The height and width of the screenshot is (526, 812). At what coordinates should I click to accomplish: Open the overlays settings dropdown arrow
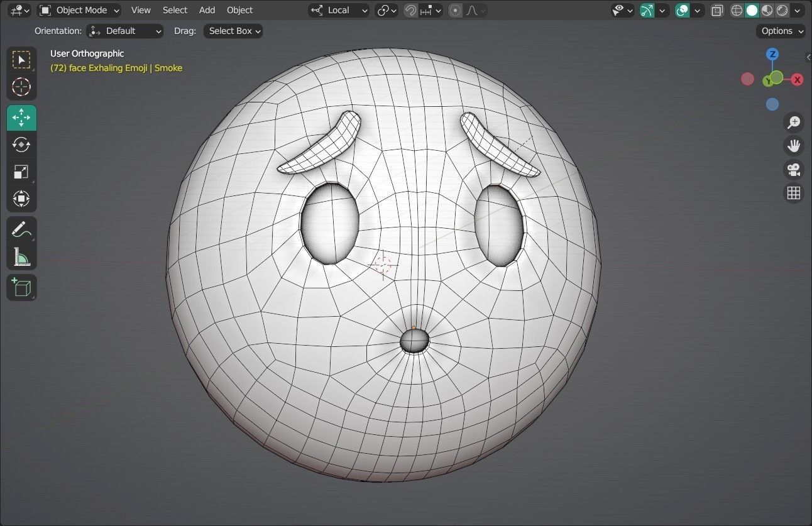click(698, 10)
